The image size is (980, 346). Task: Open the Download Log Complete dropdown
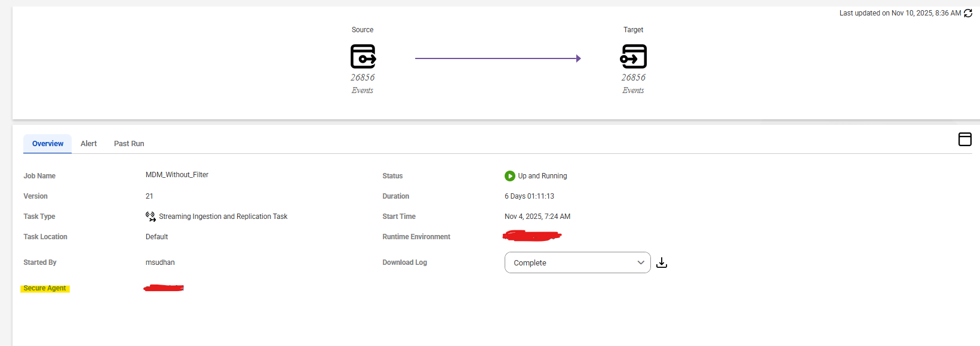coord(577,262)
